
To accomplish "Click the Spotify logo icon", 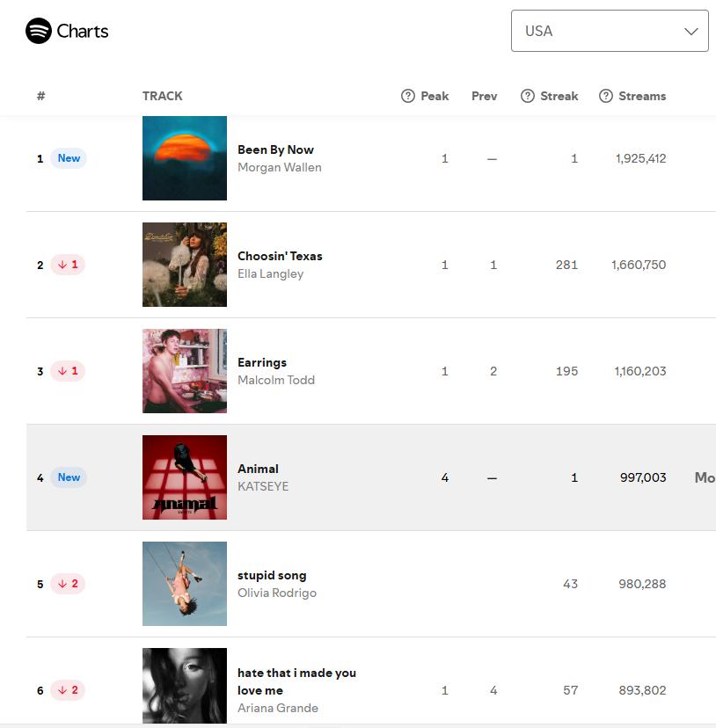I will 39,31.
